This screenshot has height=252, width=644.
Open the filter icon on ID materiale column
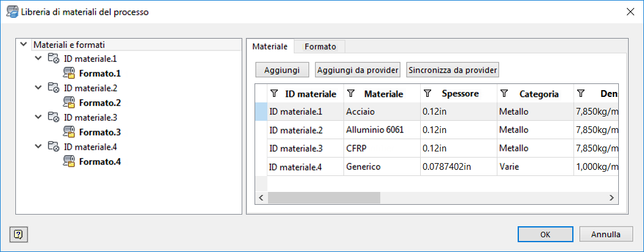click(274, 94)
